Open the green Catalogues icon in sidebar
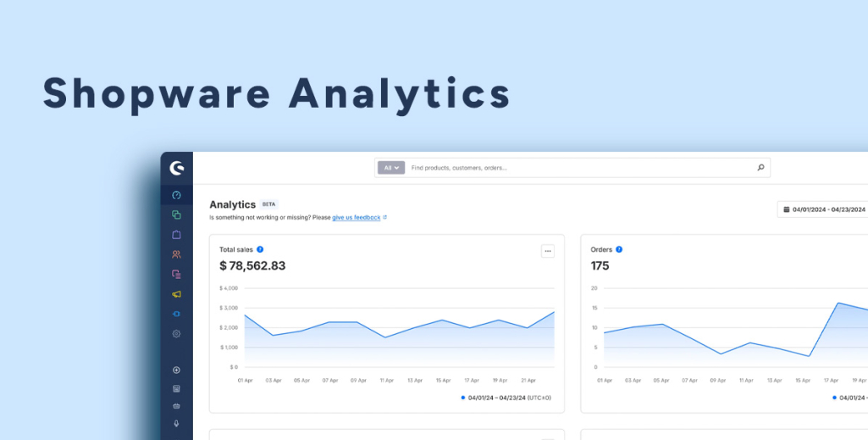The height and width of the screenshot is (440, 868). click(x=177, y=214)
